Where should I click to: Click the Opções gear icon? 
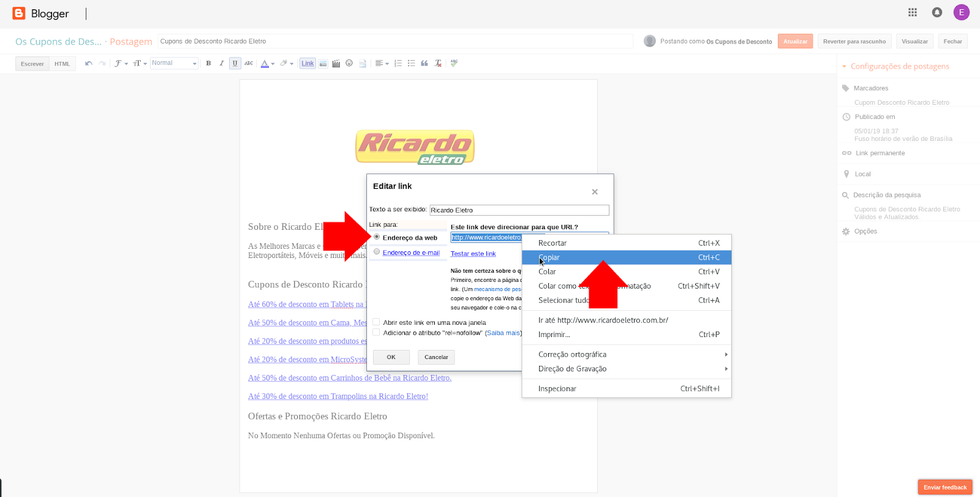(x=846, y=232)
